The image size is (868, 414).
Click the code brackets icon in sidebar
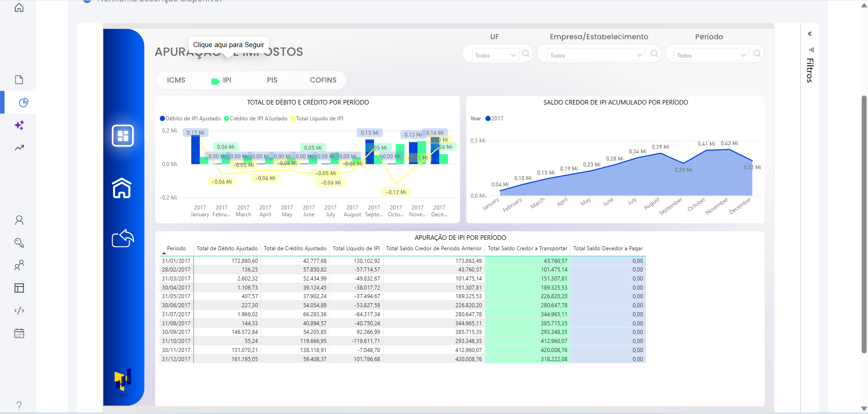(x=19, y=311)
